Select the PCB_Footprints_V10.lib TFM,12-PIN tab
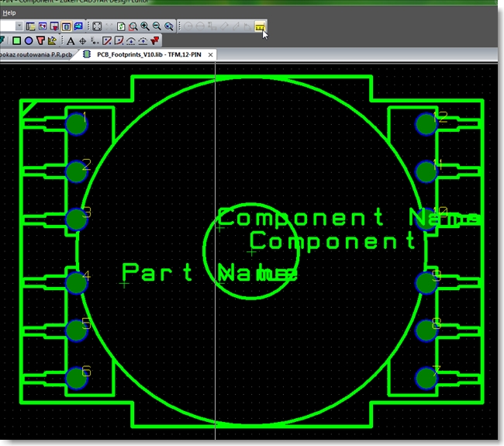This screenshot has height=446, width=504. click(149, 54)
